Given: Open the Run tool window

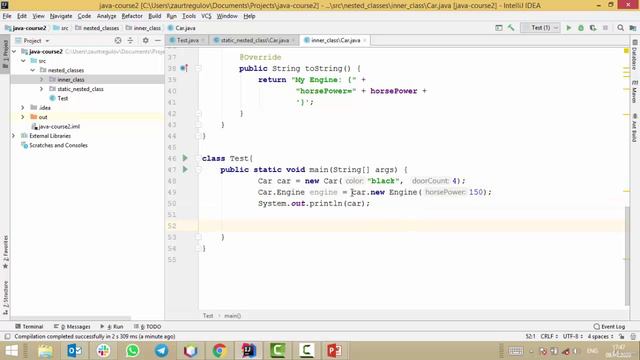Looking at the screenshot, I should click(x=112, y=327).
